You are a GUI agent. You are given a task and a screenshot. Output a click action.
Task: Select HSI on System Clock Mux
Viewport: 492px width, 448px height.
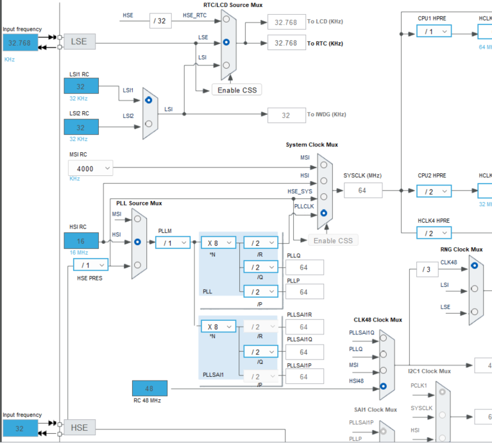[x=324, y=181]
